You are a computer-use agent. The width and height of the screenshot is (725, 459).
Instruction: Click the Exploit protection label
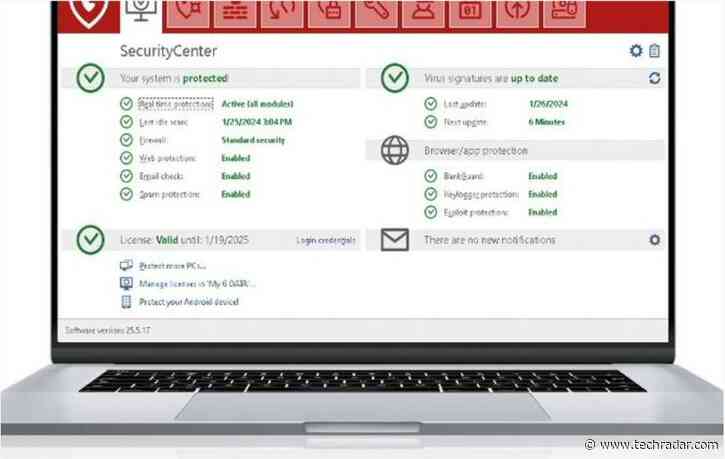pyautogui.click(x=476, y=212)
